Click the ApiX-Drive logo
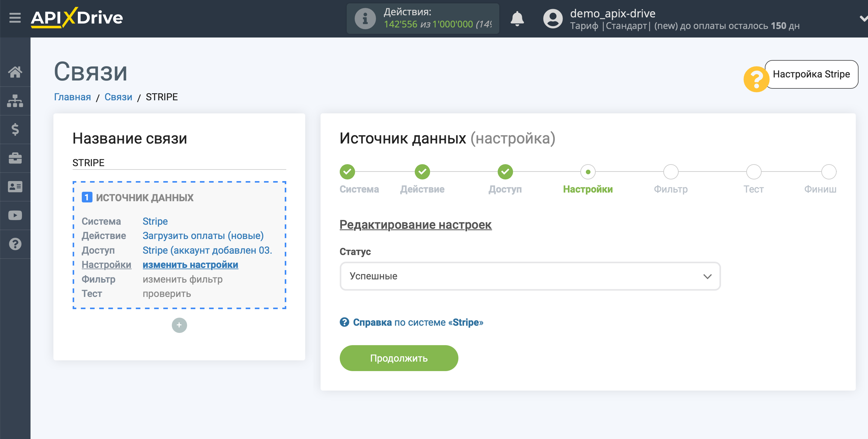The image size is (868, 439). tap(77, 17)
